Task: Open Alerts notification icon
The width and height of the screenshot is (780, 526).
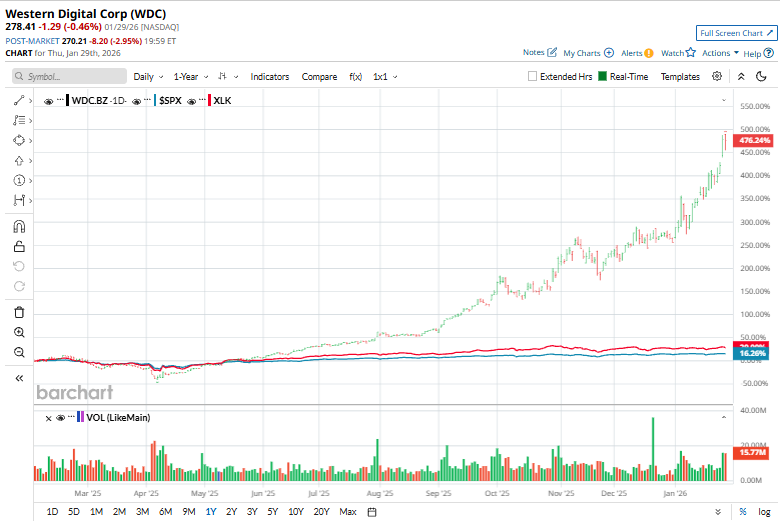Action: coord(649,53)
